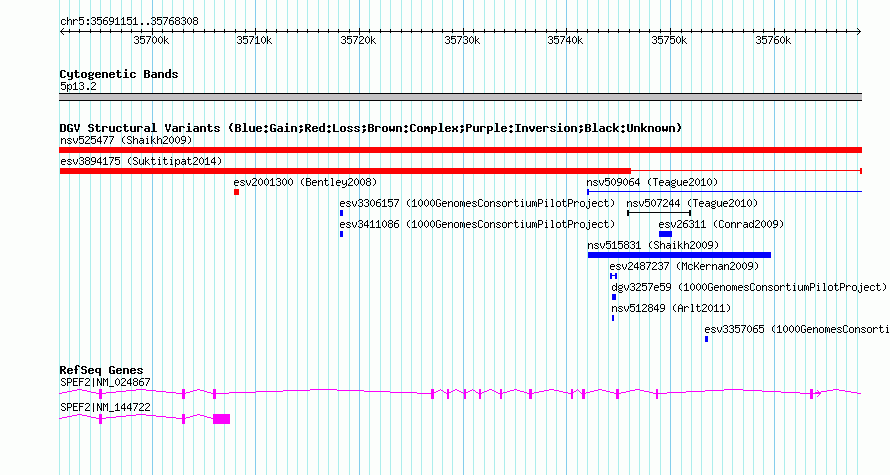
Task: Click the esv2001300 (Bentley2008) label
Action: (305, 182)
